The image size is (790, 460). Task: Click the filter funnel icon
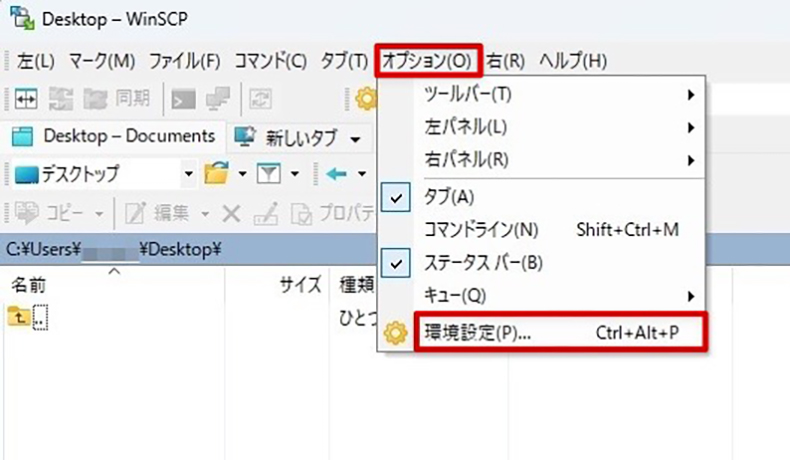pos(269,174)
